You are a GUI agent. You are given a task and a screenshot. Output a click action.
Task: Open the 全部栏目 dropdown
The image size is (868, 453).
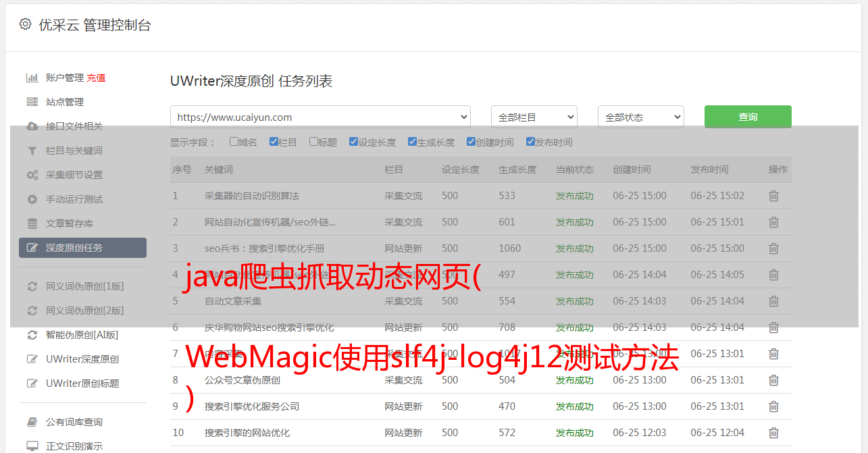pos(534,117)
